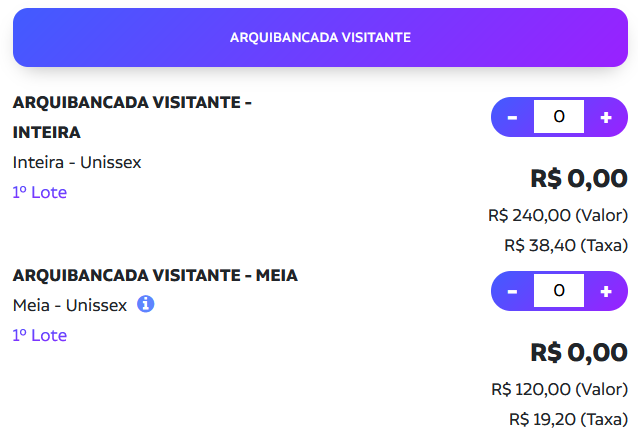Click the Inteira - Unissex description
This screenshot has width=638, height=439.
[77, 162]
